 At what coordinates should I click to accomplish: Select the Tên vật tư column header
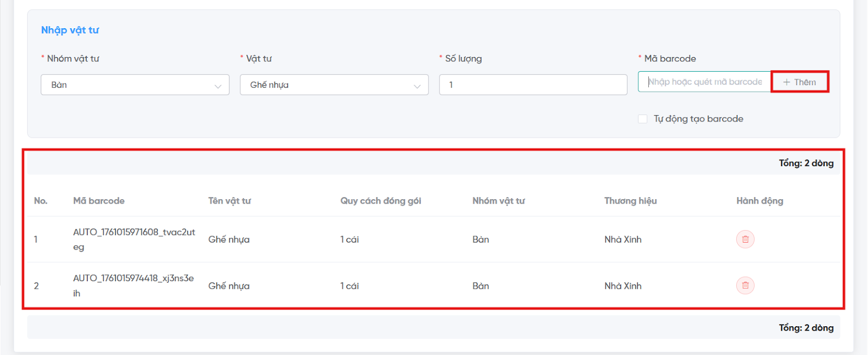tap(229, 201)
